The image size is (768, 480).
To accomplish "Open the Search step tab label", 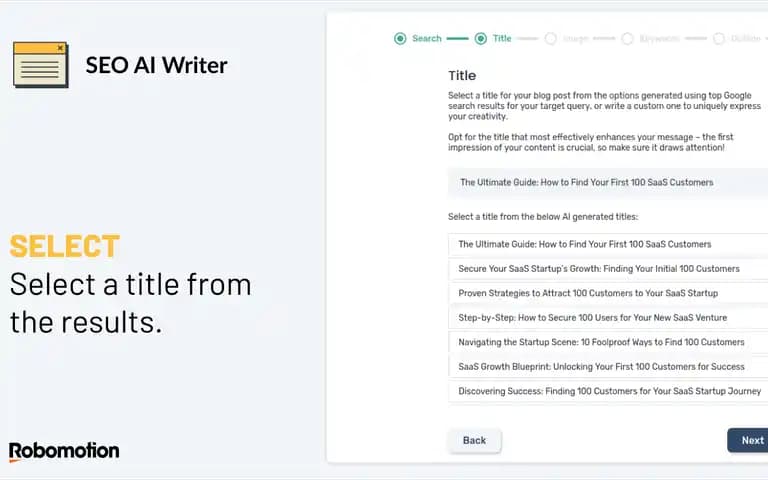I will 427,39.
